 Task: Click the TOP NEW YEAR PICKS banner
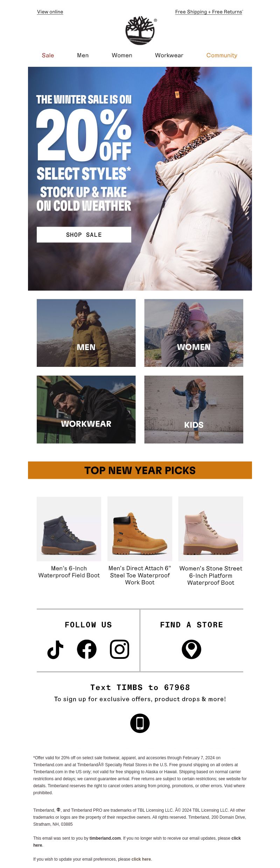click(x=140, y=470)
